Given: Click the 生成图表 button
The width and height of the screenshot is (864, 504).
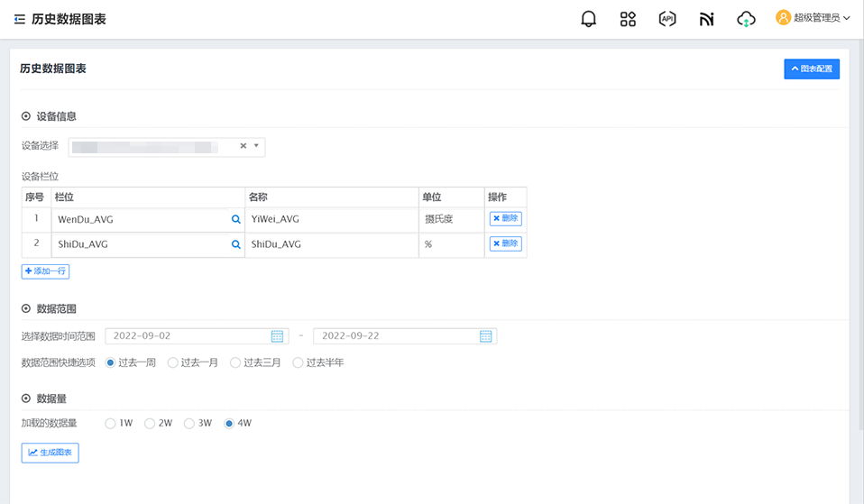Looking at the screenshot, I should pyautogui.click(x=51, y=453).
